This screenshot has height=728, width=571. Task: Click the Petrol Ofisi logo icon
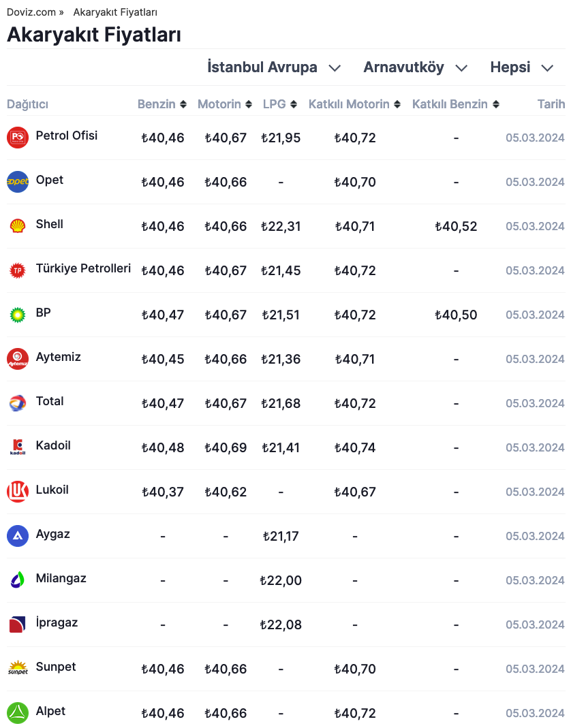(x=18, y=138)
